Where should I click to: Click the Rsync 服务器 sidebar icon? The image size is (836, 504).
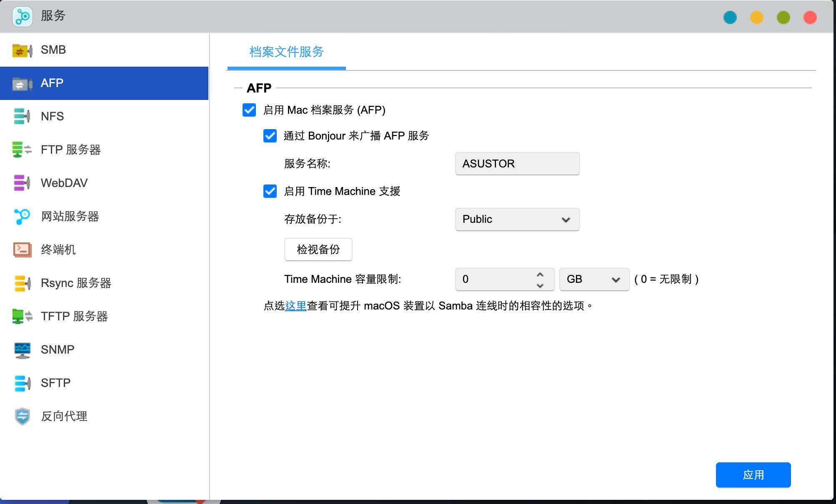(x=22, y=283)
